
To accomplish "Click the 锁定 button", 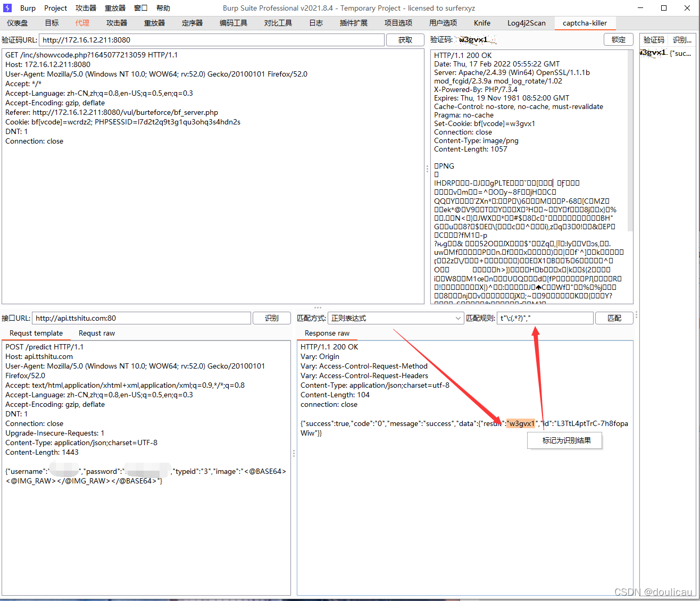I will [x=619, y=39].
